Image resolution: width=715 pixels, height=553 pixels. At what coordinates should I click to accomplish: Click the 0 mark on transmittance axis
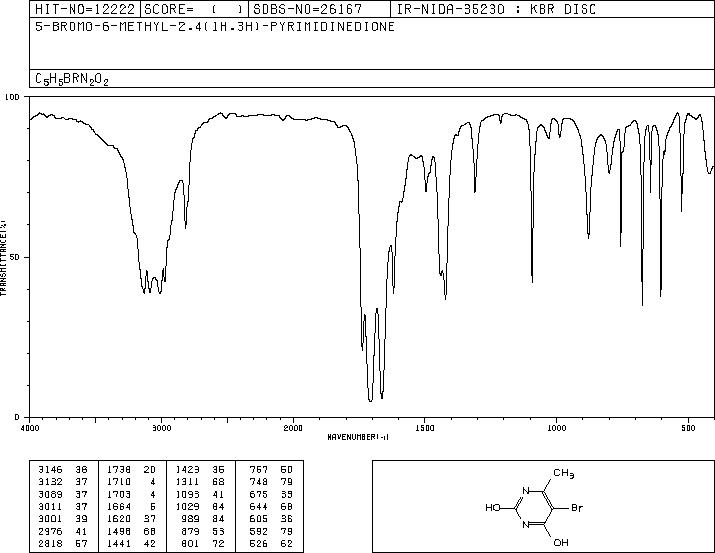point(17,417)
